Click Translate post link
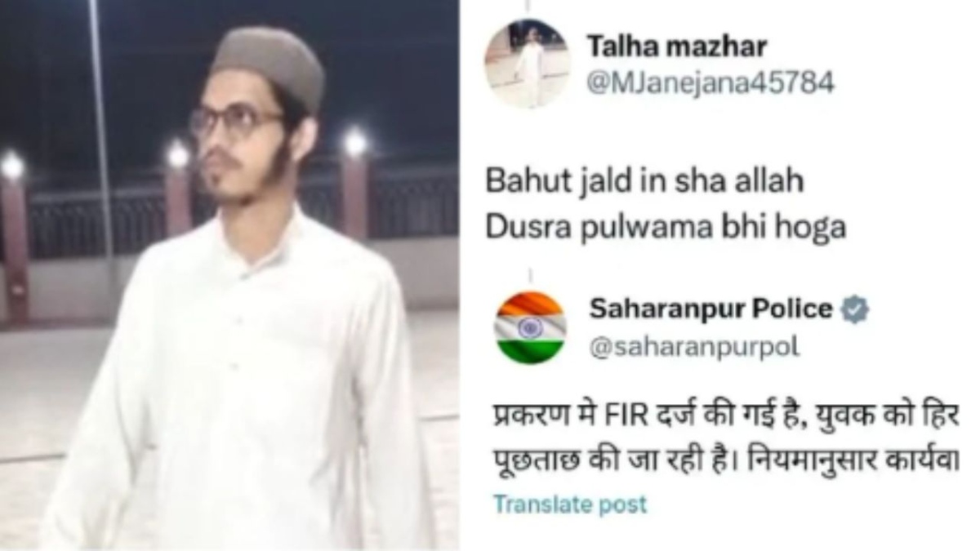Screen dimensions: 980x551 coord(569,504)
